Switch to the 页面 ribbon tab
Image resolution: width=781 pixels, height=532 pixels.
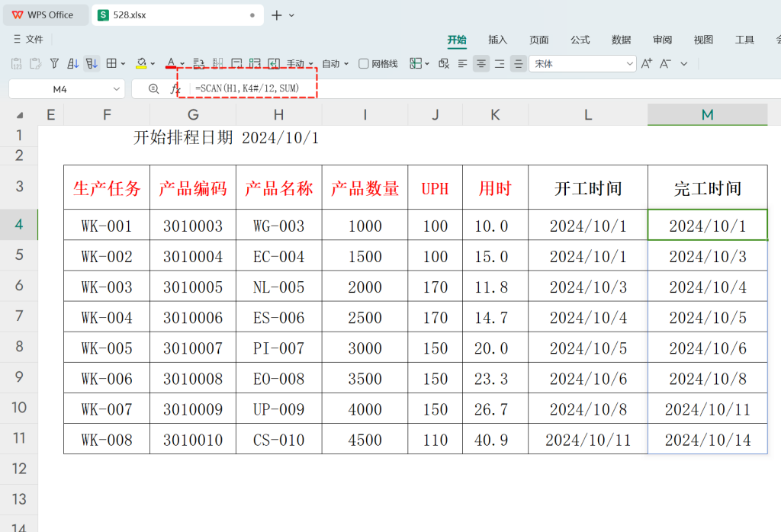(539, 40)
